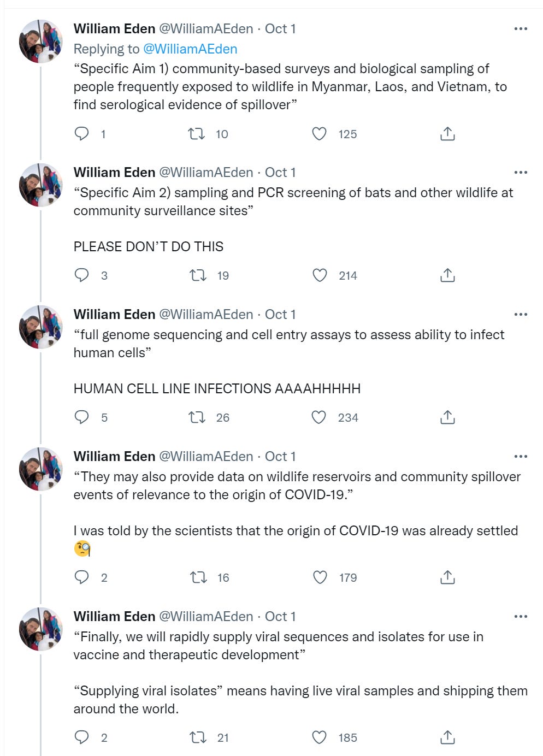Like the "PLEASE DON'T DO THIS" tweet
This screenshot has width=543, height=756.
[320, 275]
